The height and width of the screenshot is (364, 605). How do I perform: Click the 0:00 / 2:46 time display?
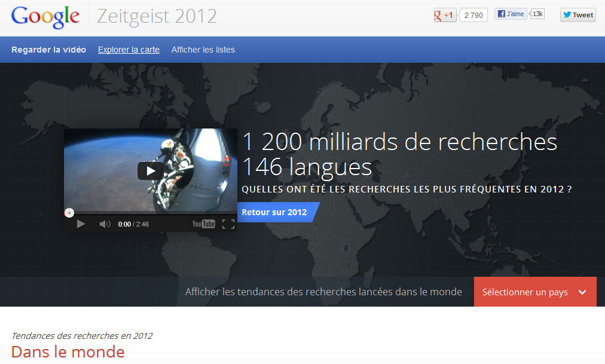133,224
